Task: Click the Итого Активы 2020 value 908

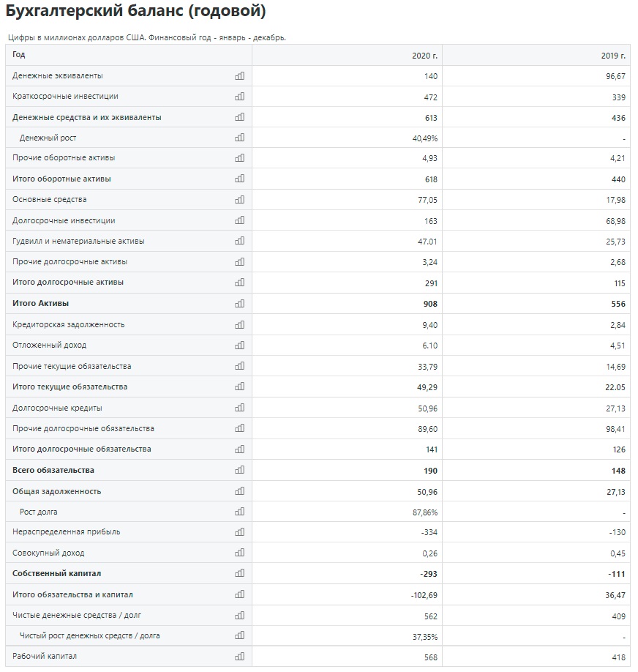Action: (x=430, y=304)
